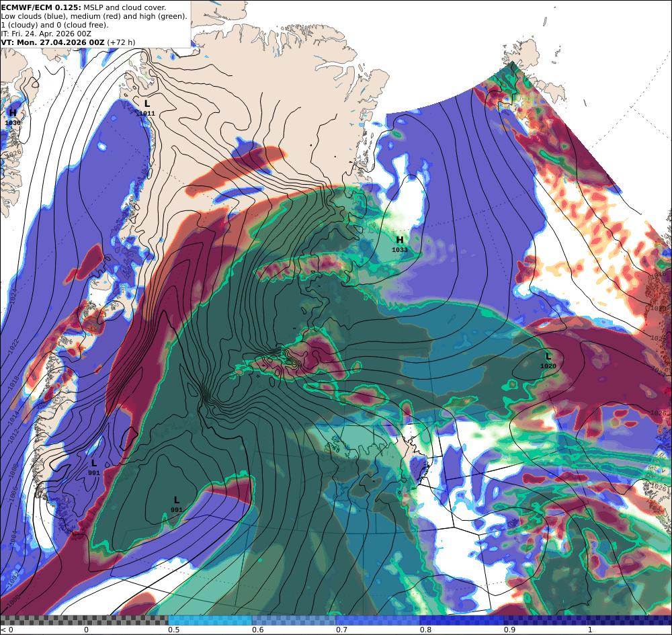The width and height of the screenshot is (672, 635).
Task: Pick the 0.6–0.7 colorbar segment
Action: pyautogui.click(x=294, y=620)
